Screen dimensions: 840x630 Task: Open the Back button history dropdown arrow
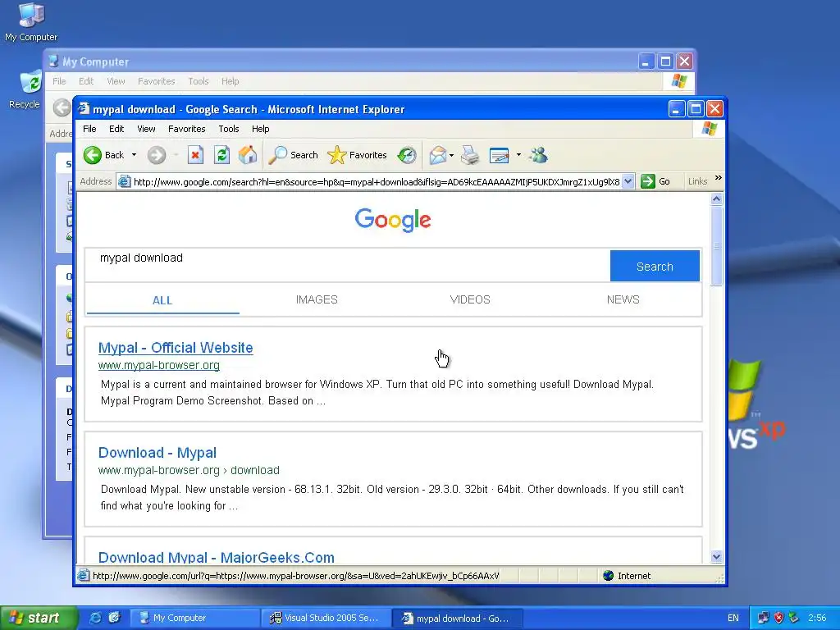(134, 155)
